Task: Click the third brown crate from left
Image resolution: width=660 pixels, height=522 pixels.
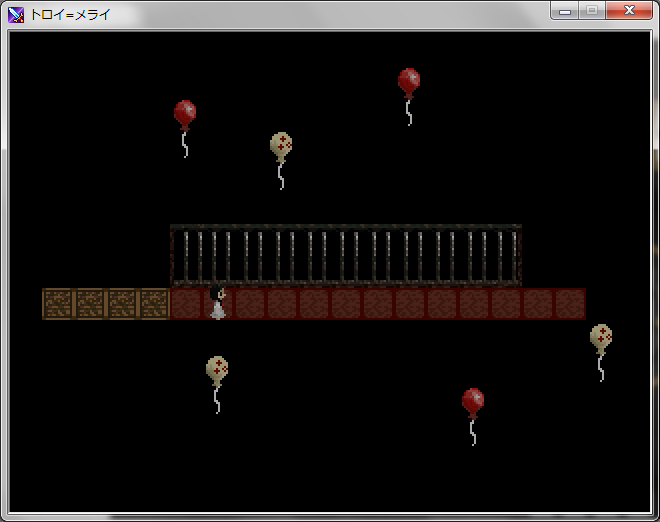Action: pos(122,304)
